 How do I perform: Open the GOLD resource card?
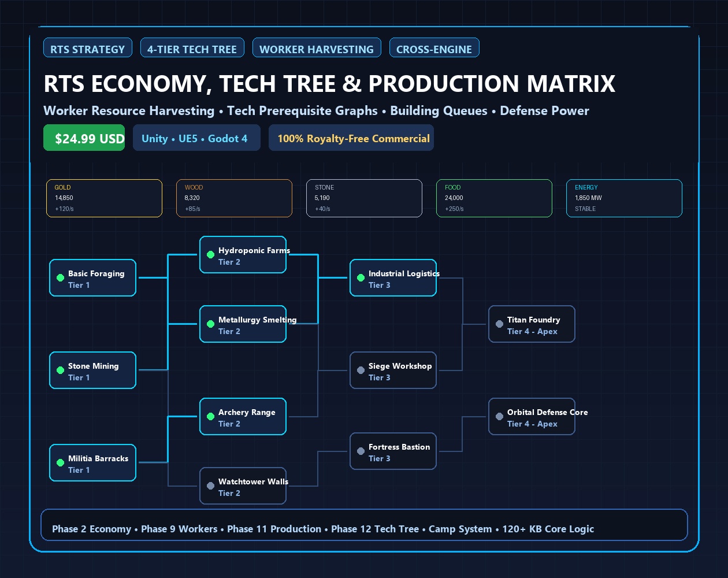pyautogui.click(x=104, y=198)
